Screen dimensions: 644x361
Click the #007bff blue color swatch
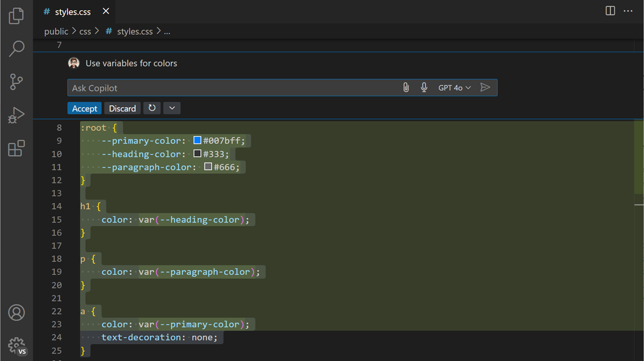point(197,141)
